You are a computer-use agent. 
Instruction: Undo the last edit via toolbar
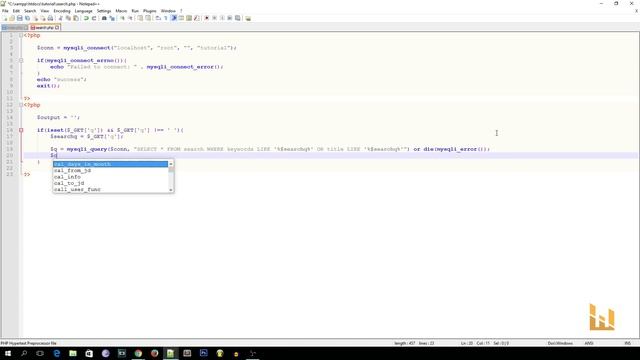click(x=86, y=18)
